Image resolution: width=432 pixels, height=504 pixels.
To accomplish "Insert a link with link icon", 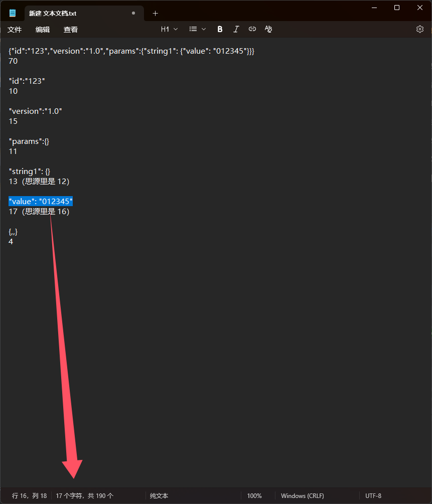I will click(x=252, y=29).
